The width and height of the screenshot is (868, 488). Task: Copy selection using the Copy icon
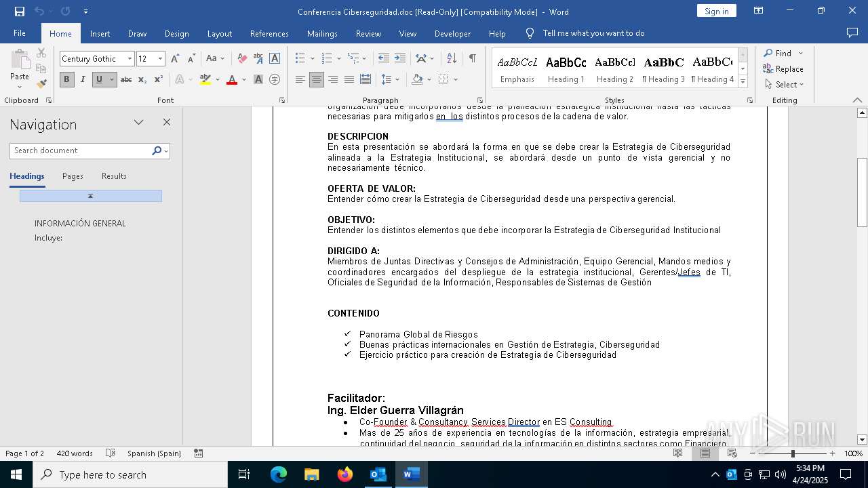[x=41, y=68]
